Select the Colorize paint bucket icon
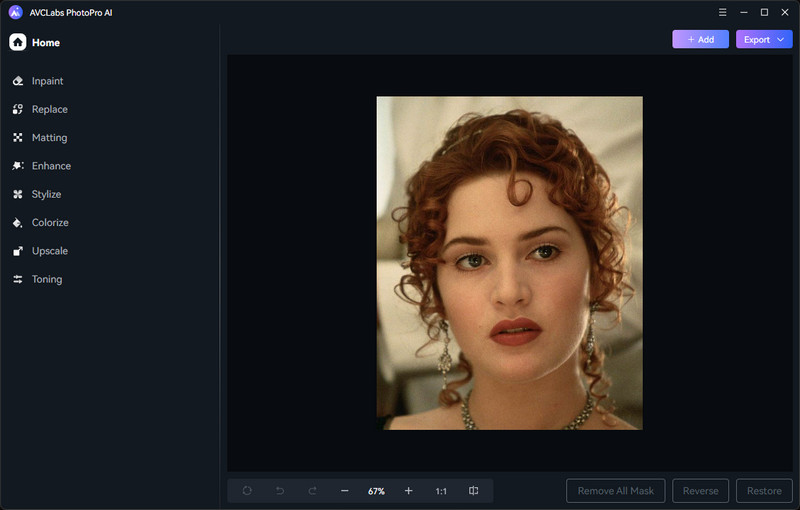 (x=18, y=223)
